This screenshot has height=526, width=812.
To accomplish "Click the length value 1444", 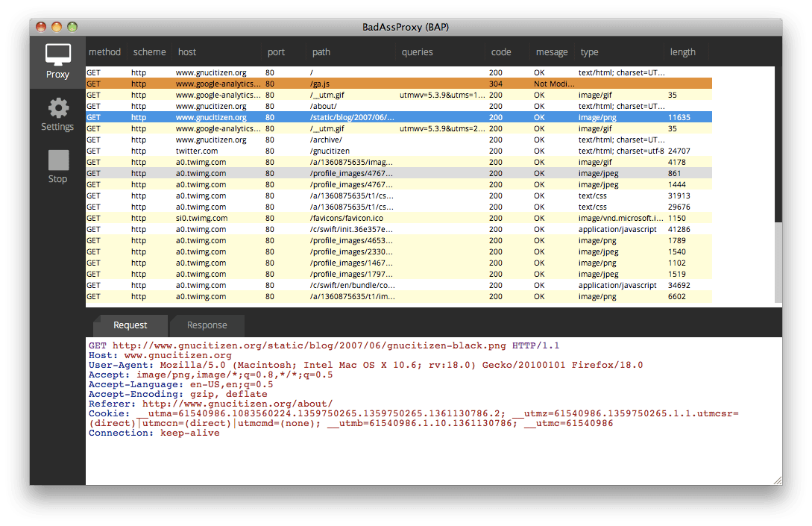I will tap(676, 185).
